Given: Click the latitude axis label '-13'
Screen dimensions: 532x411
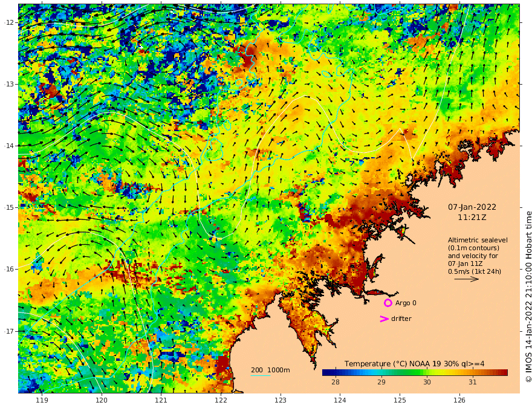Looking at the screenshot, I should pos(9,84).
